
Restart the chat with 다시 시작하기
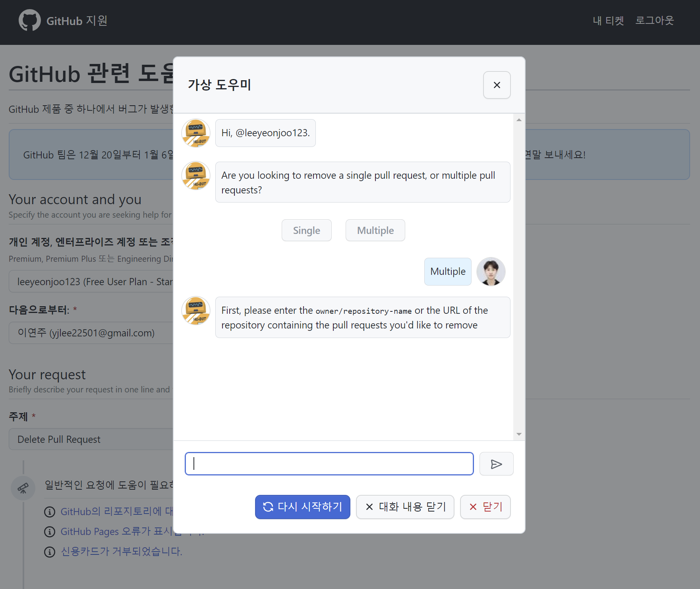302,507
